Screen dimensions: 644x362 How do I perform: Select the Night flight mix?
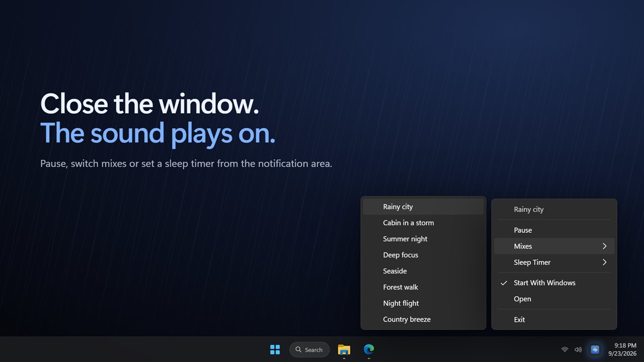click(x=423, y=303)
